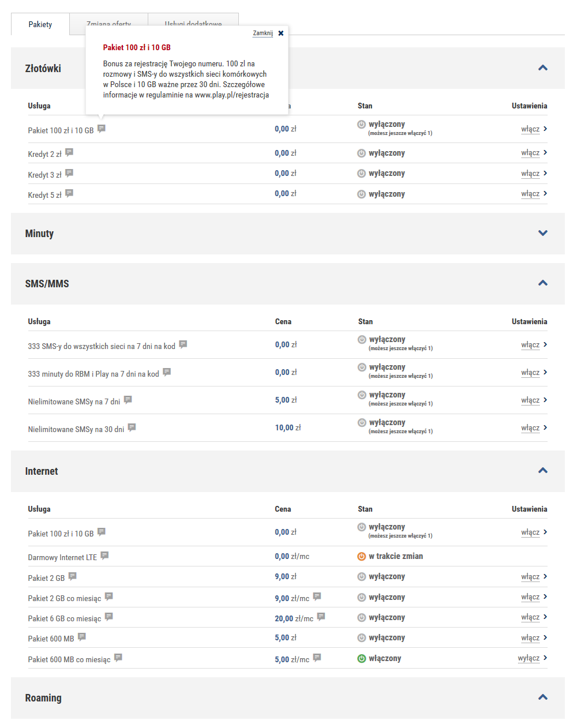Show info for Nielimitowane SMSy na 7 dni
This screenshot has width=577, height=728.
pyautogui.click(x=128, y=399)
